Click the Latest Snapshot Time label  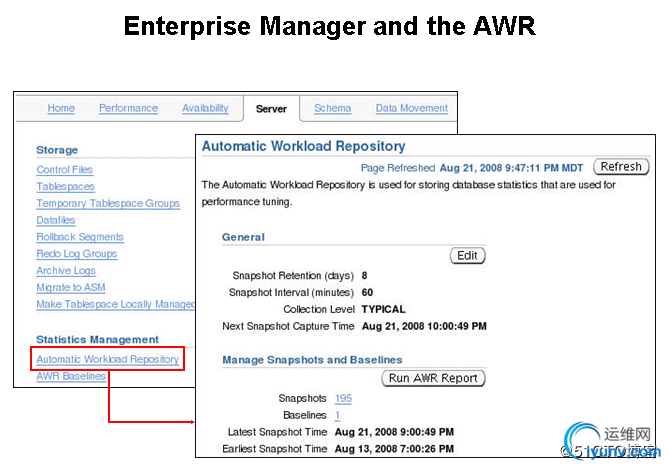(277, 432)
